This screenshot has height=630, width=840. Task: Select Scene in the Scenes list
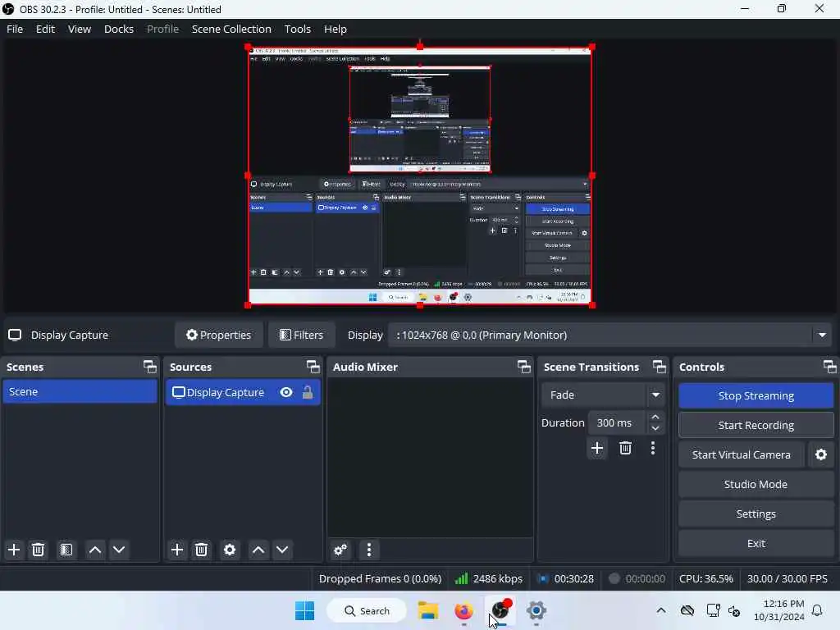(80, 391)
